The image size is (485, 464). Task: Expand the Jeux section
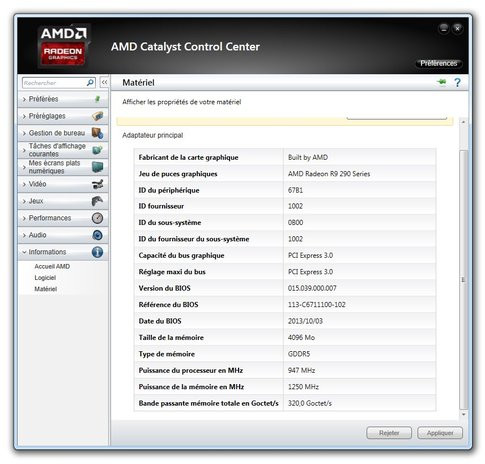pyautogui.click(x=24, y=201)
